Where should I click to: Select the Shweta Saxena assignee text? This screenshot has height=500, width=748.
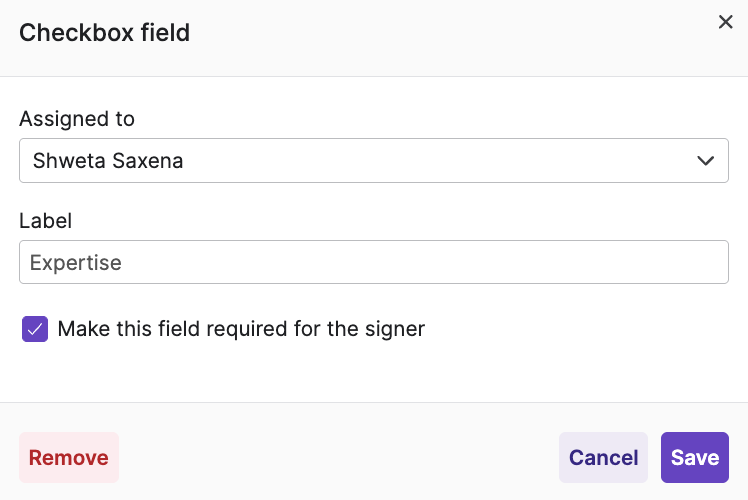pos(108,160)
